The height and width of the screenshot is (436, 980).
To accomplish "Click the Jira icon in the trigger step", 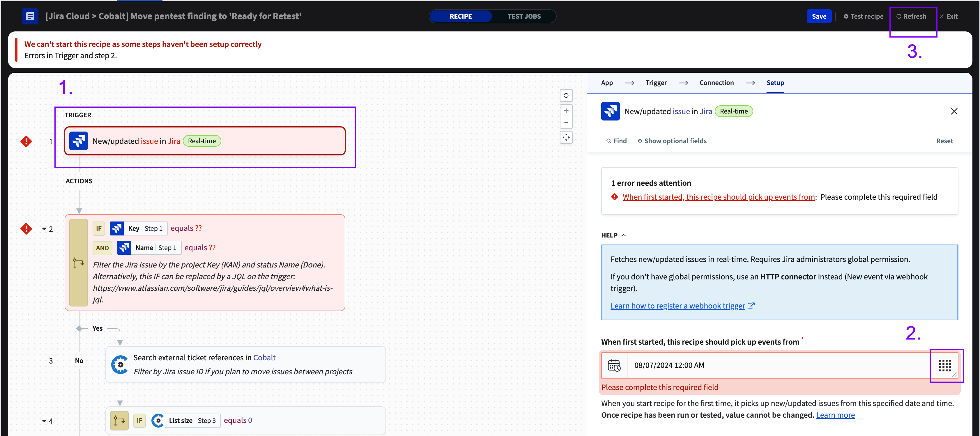I will click(x=79, y=141).
